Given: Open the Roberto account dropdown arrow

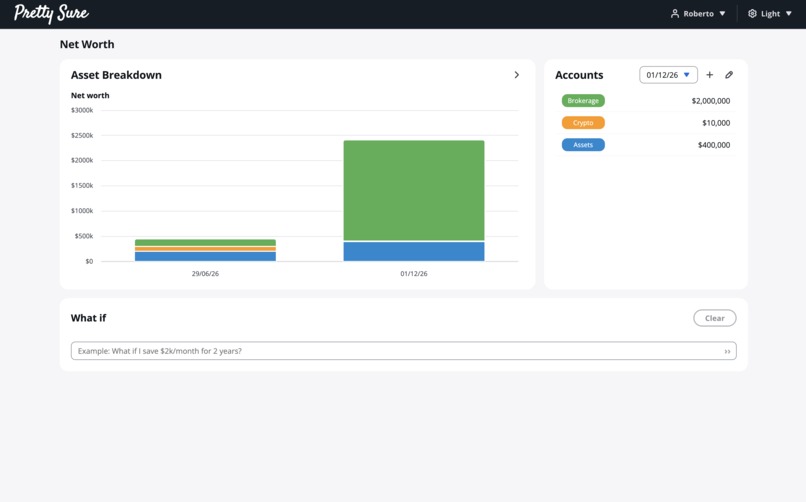Looking at the screenshot, I should (722, 14).
